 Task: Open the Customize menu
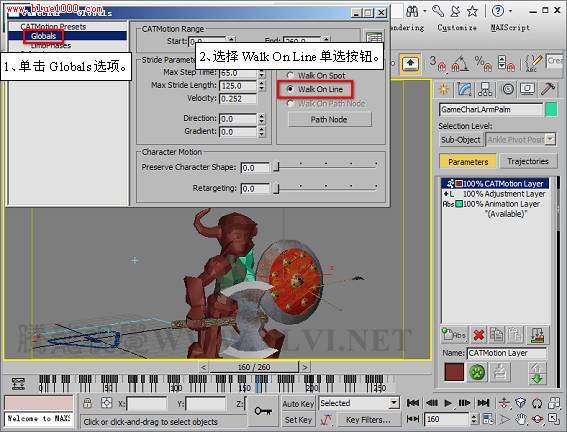457,28
